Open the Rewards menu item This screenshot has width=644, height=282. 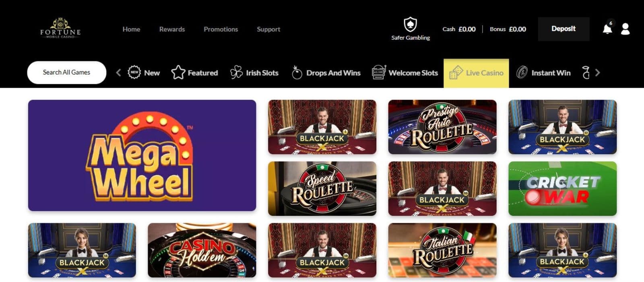[172, 29]
